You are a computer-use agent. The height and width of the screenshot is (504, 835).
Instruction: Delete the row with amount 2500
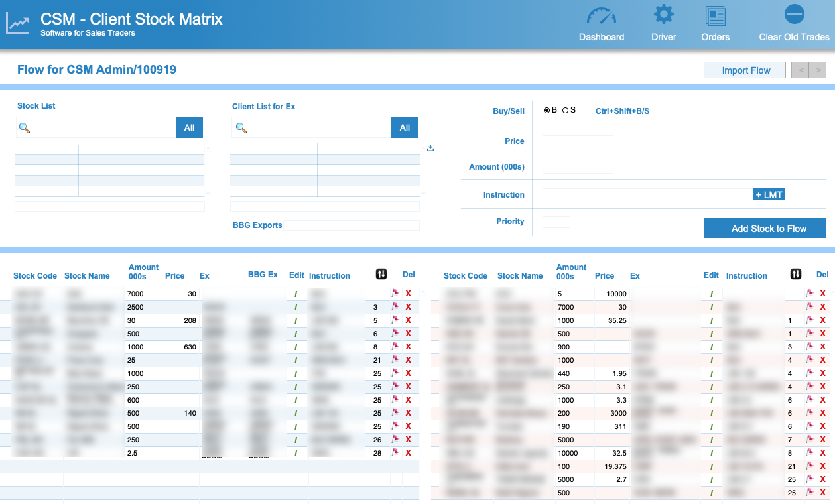click(x=409, y=307)
